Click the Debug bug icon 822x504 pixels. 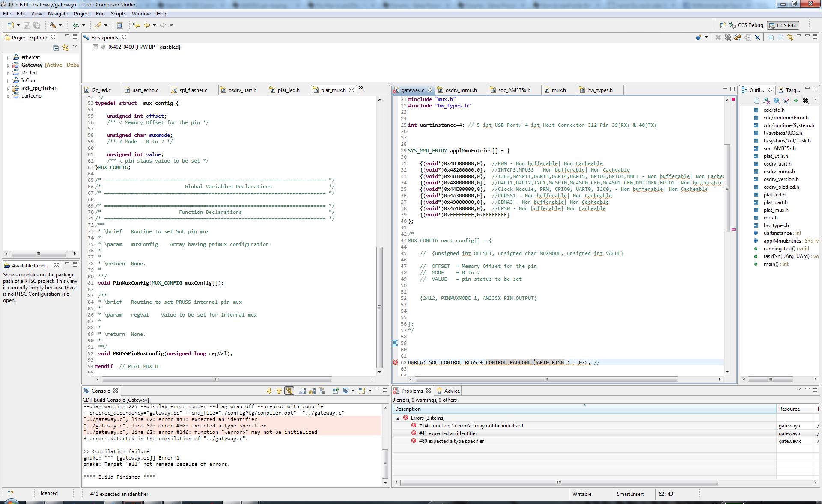(75, 25)
